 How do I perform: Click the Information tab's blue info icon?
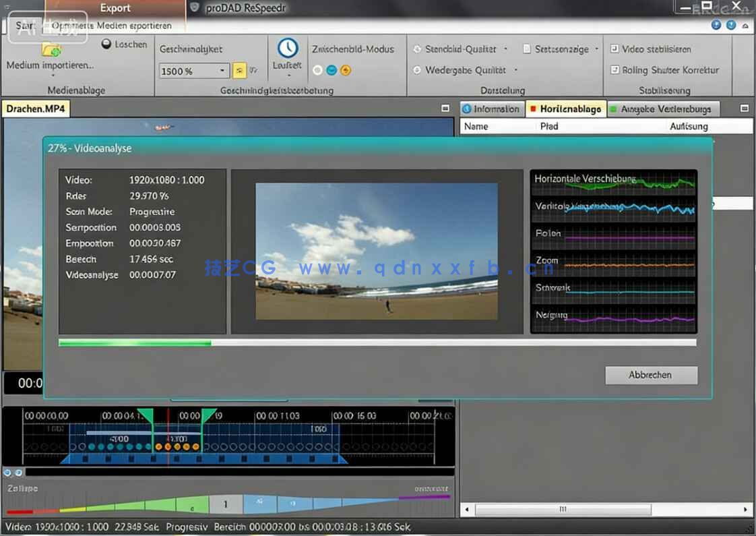pos(466,109)
